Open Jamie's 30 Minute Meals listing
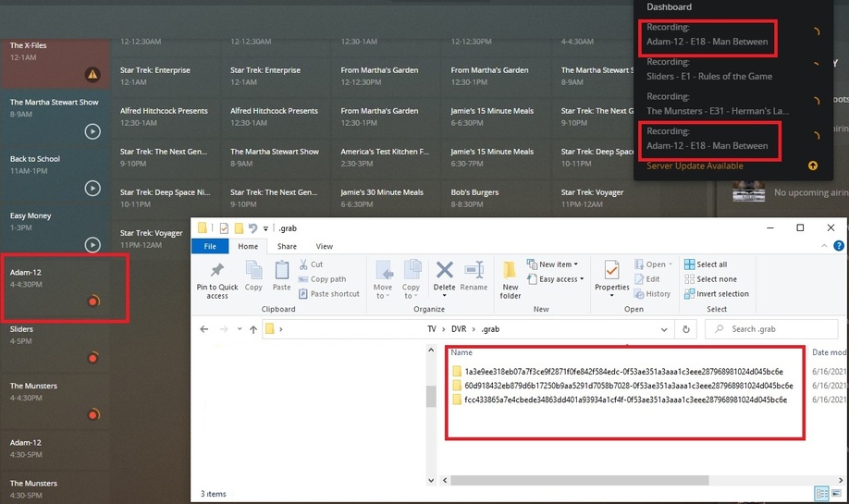Viewport: 849px width, 504px height. pos(385,198)
